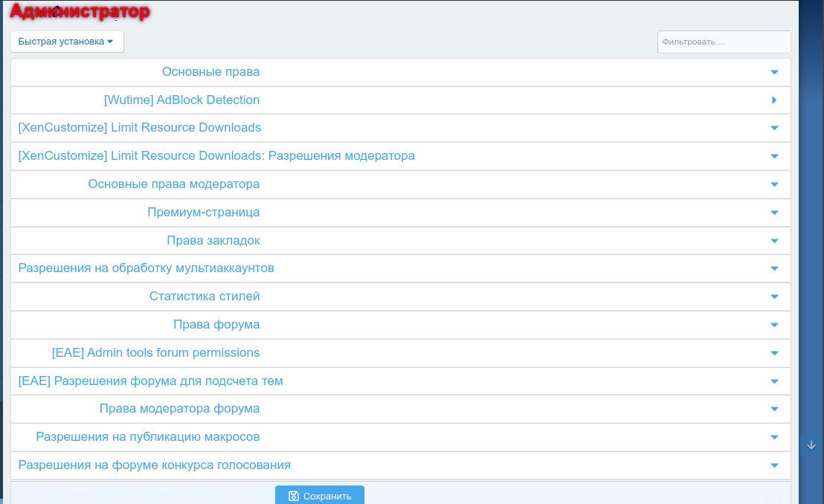Click the Разрешения на обработку мультиаккаунтов heading

[146, 268]
